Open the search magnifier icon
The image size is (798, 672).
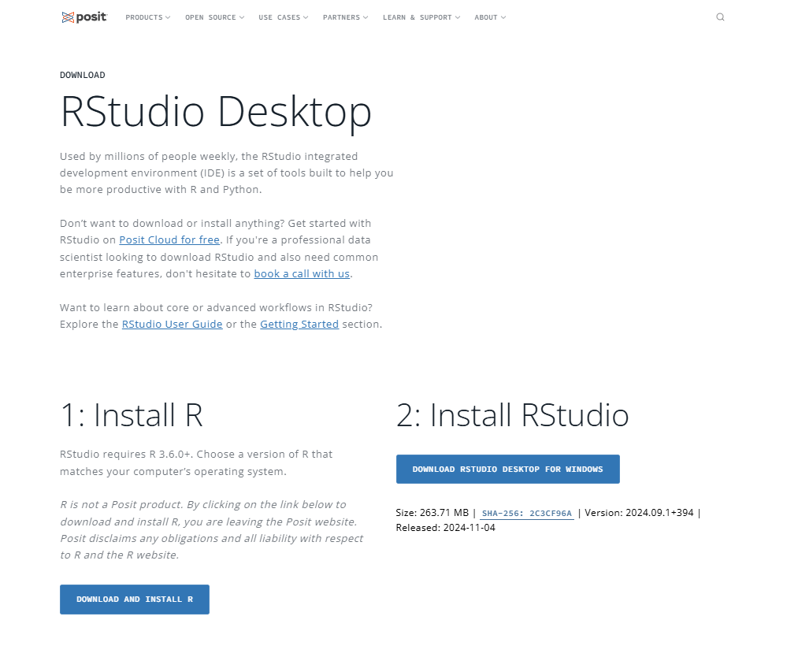(x=720, y=17)
